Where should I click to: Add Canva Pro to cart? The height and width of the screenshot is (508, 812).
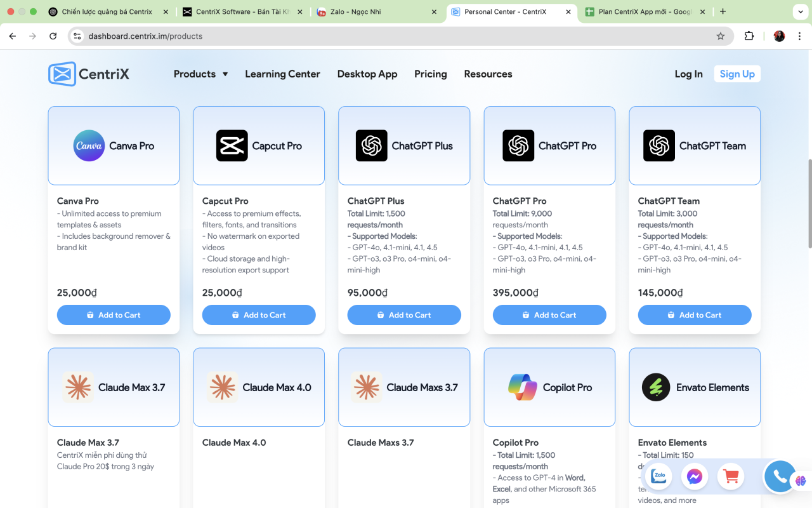114,315
